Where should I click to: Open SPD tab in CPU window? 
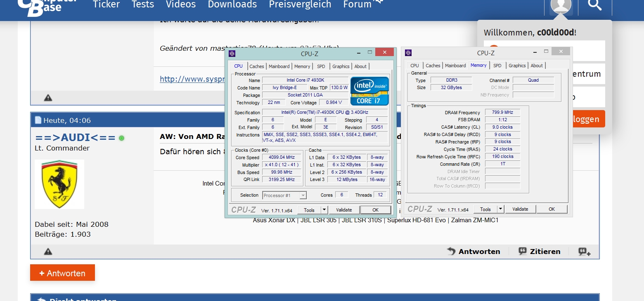[x=321, y=66]
